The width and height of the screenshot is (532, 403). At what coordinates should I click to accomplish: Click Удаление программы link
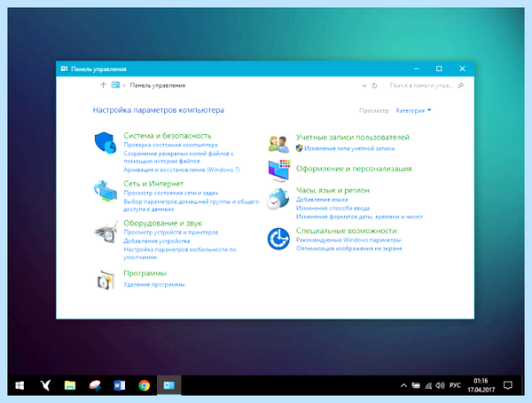click(154, 284)
